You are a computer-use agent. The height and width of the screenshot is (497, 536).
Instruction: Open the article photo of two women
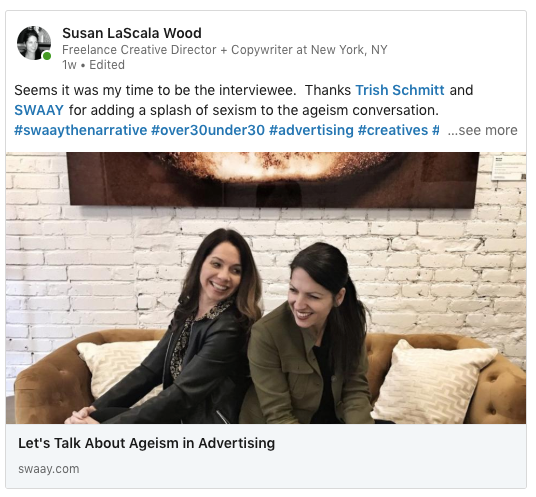[x=266, y=288]
